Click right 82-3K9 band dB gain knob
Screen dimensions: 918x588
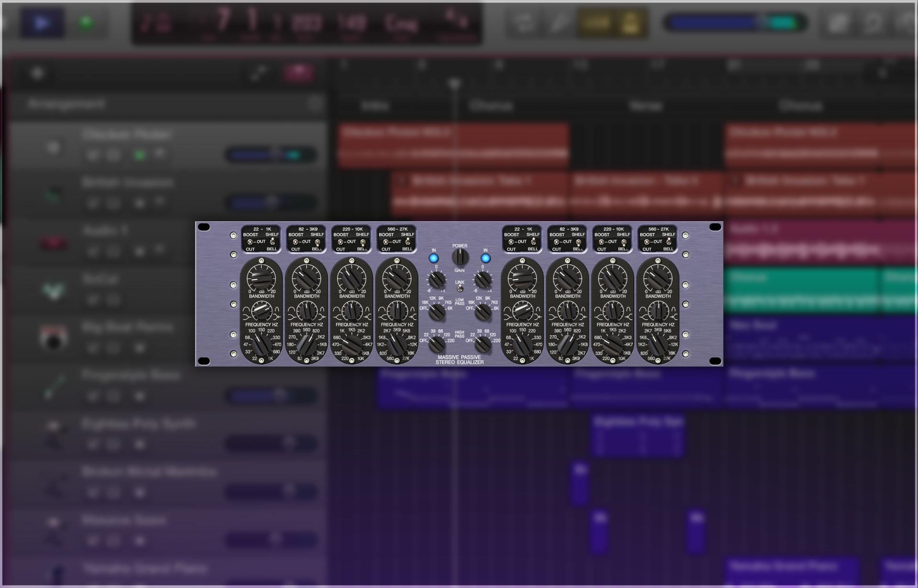point(568,278)
